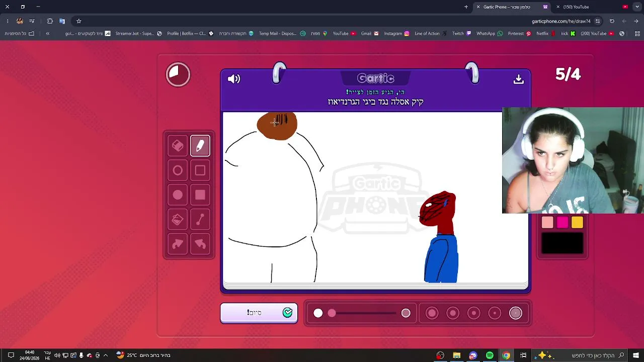This screenshot has width=644, height=362.
Task: Pick the light pink color swatch
Action: (547, 222)
